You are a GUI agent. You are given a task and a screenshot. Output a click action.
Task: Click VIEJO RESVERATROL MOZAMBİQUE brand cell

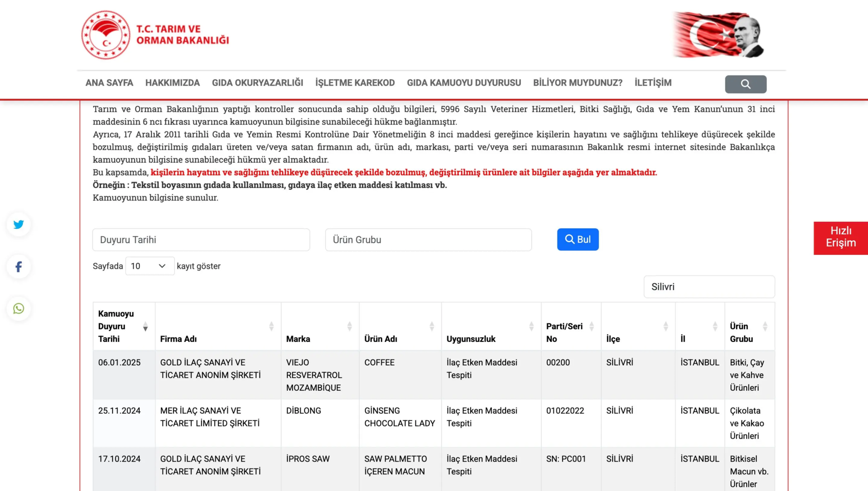pos(320,375)
